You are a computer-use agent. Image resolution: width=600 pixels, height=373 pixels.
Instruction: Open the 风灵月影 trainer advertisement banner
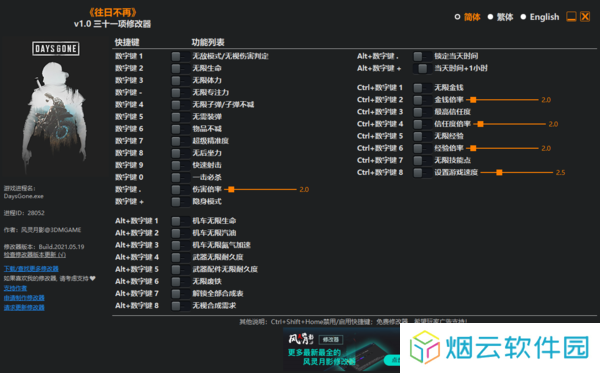tap(341, 349)
